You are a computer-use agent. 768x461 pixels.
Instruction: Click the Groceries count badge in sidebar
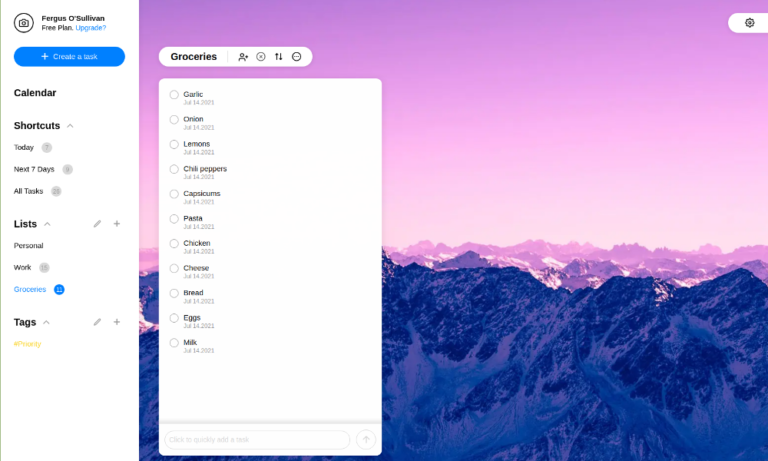[x=59, y=290]
